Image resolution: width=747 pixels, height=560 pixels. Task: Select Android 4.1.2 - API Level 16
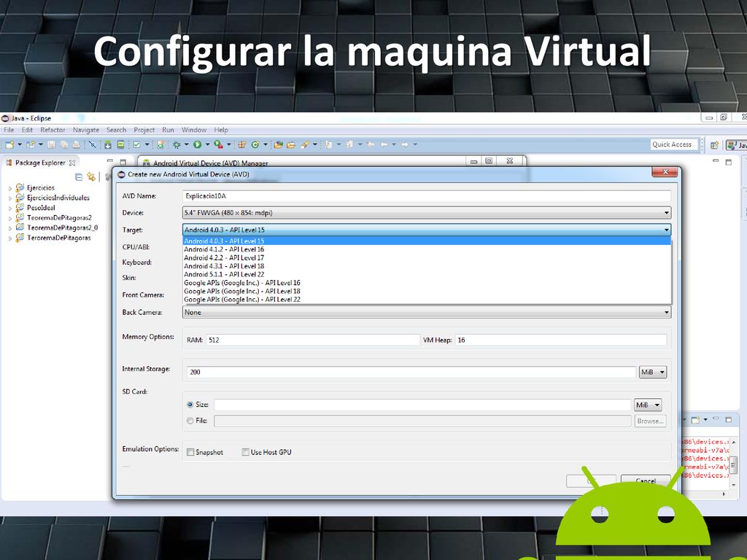tap(427, 249)
